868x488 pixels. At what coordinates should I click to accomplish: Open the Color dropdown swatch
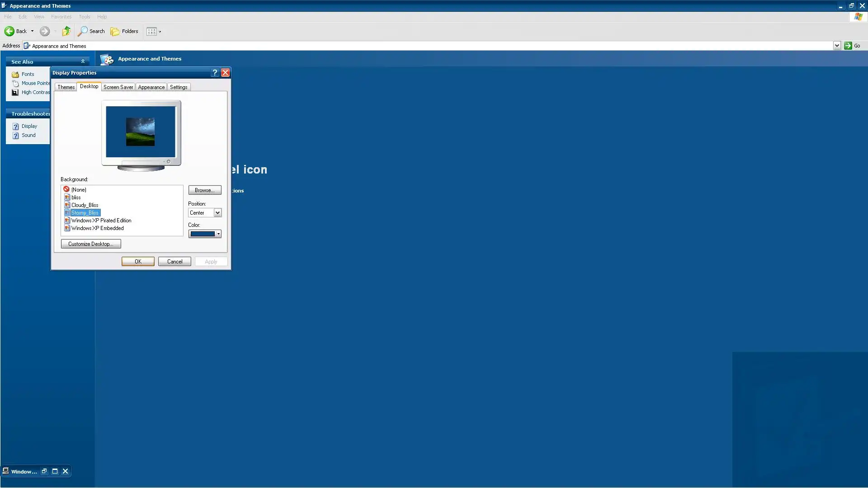point(205,234)
